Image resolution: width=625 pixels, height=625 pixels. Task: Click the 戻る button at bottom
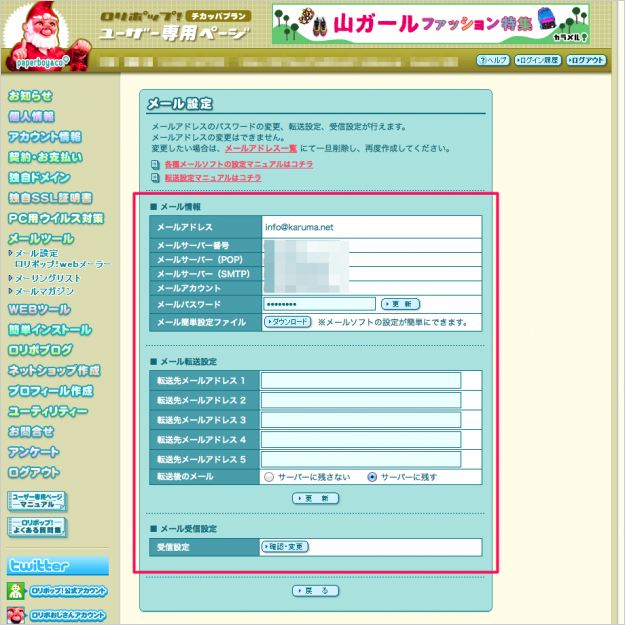point(315,591)
